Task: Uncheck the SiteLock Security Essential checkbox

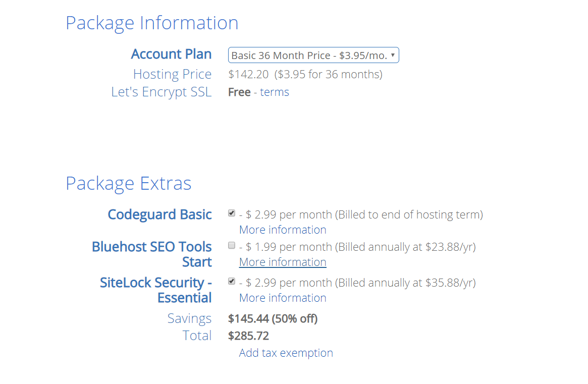Action: pos(231,281)
